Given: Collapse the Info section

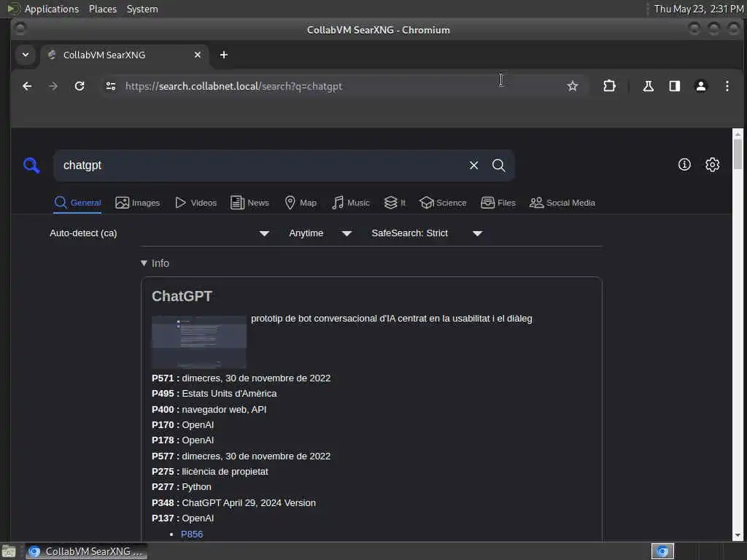Looking at the screenshot, I should tap(155, 263).
